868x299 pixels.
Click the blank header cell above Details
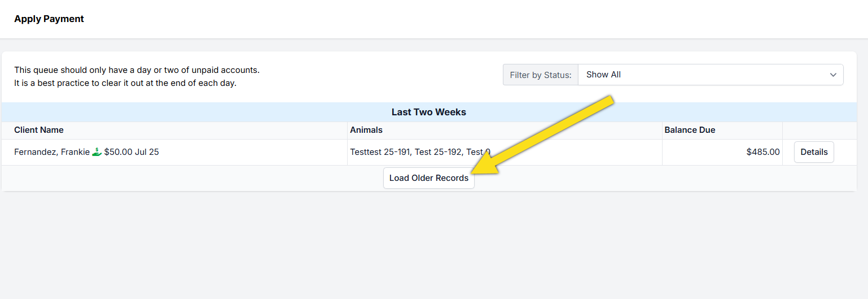[x=819, y=130]
